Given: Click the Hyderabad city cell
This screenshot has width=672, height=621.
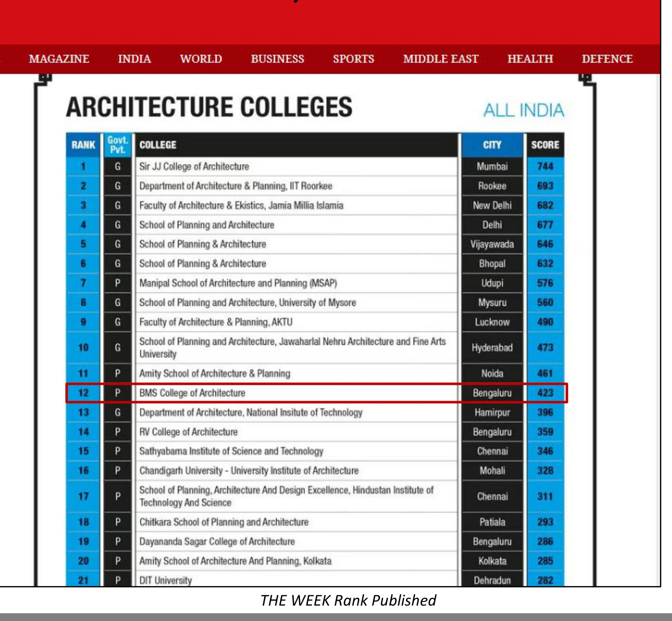Looking at the screenshot, I should tap(492, 347).
